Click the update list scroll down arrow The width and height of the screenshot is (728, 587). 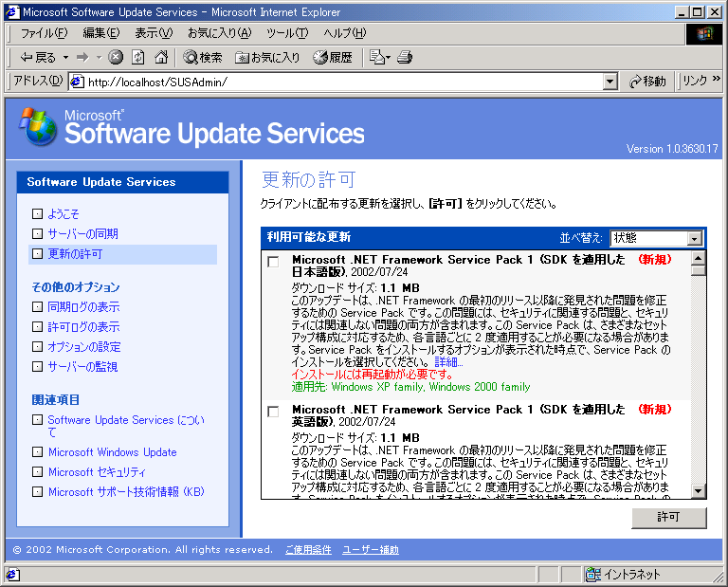point(699,490)
